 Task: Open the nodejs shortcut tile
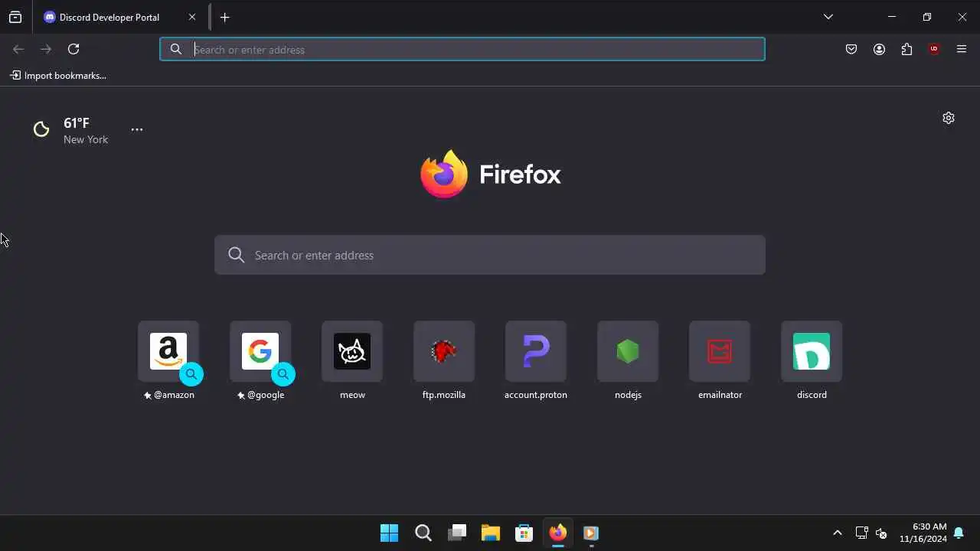pyautogui.click(x=628, y=360)
